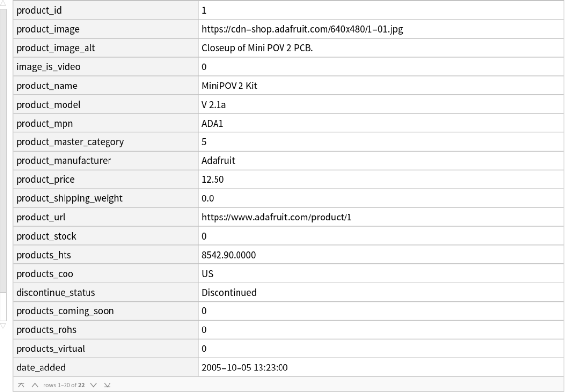Viewport: 565px width, 392px height.
Task: Select the Discontinued status value
Action: click(229, 293)
